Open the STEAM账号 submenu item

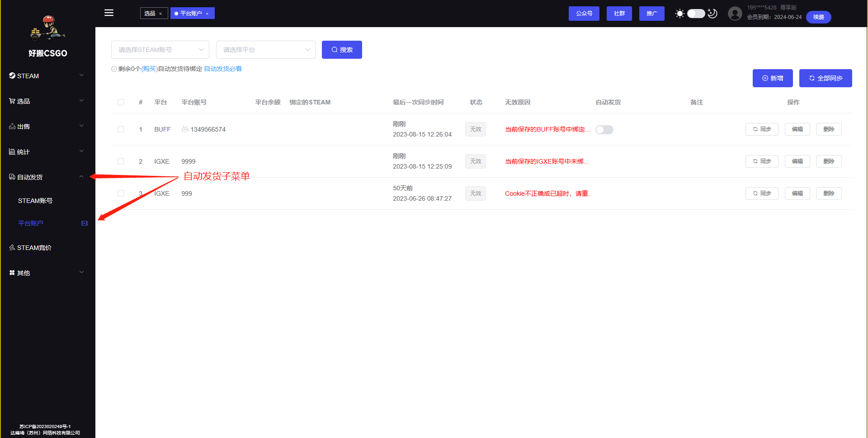tap(35, 201)
